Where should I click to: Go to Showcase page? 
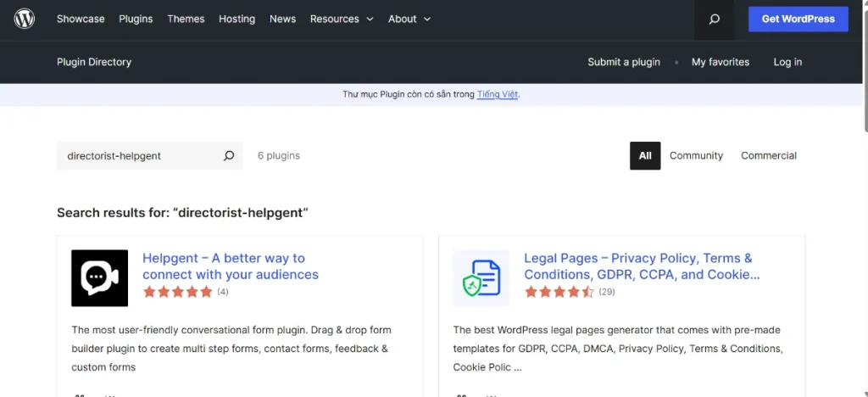click(81, 19)
